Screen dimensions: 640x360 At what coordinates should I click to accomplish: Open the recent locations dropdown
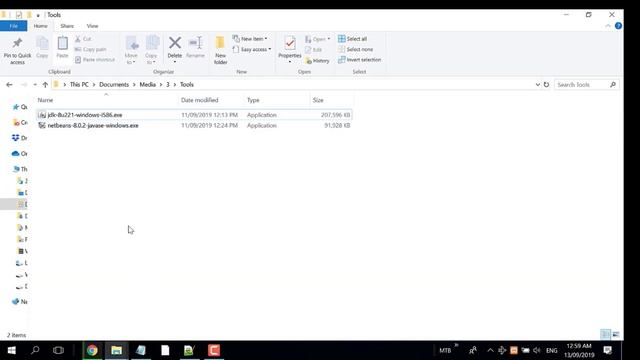[35, 84]
